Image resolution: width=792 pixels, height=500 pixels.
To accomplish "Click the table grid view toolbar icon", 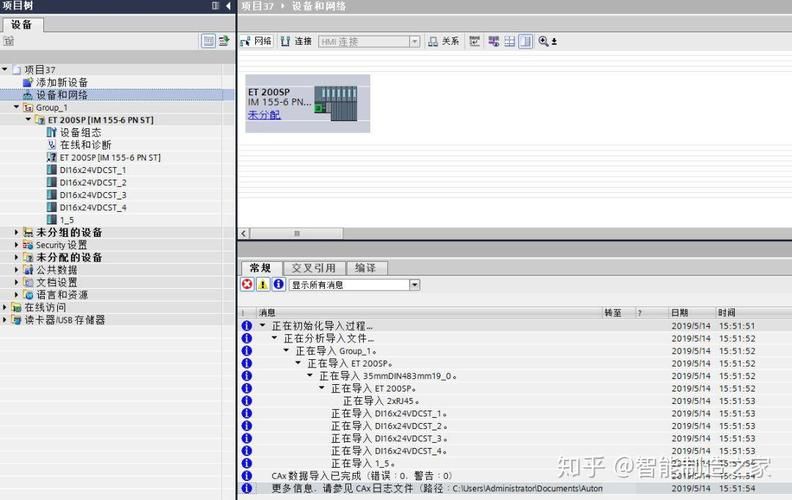I will (x=510, y=41).
